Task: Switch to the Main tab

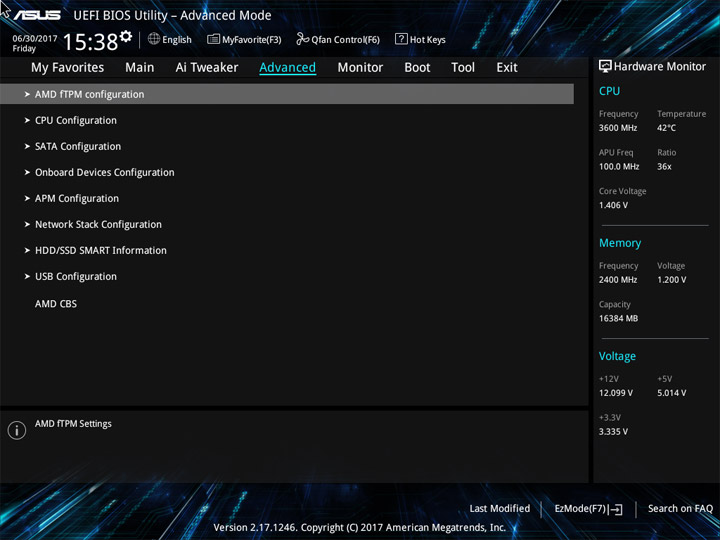Action: point(140,68)
